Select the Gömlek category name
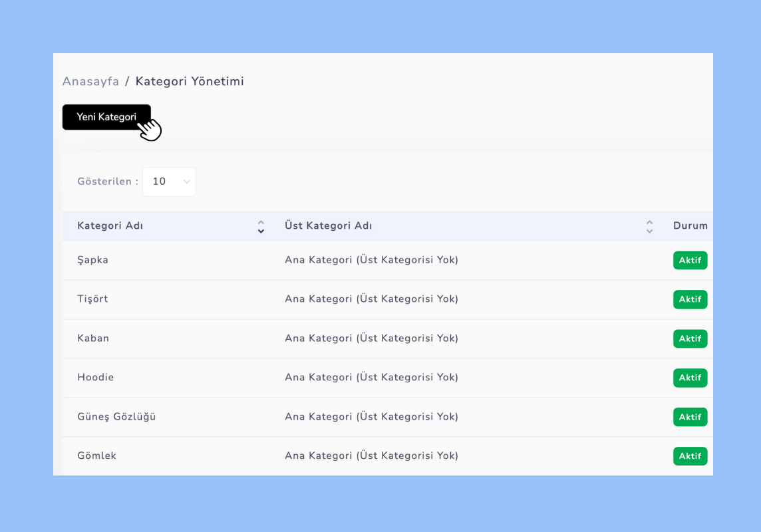 tap(96, 456)
